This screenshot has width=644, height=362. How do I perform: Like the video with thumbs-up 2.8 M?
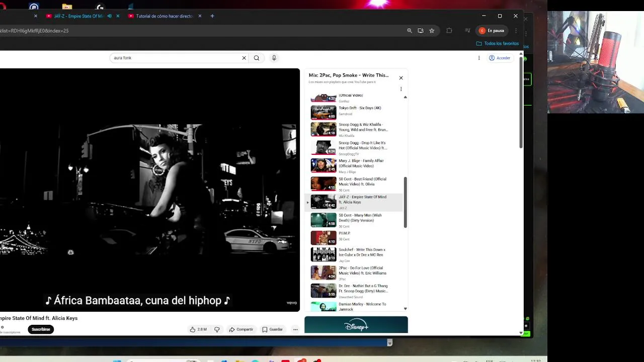(198, 329)
